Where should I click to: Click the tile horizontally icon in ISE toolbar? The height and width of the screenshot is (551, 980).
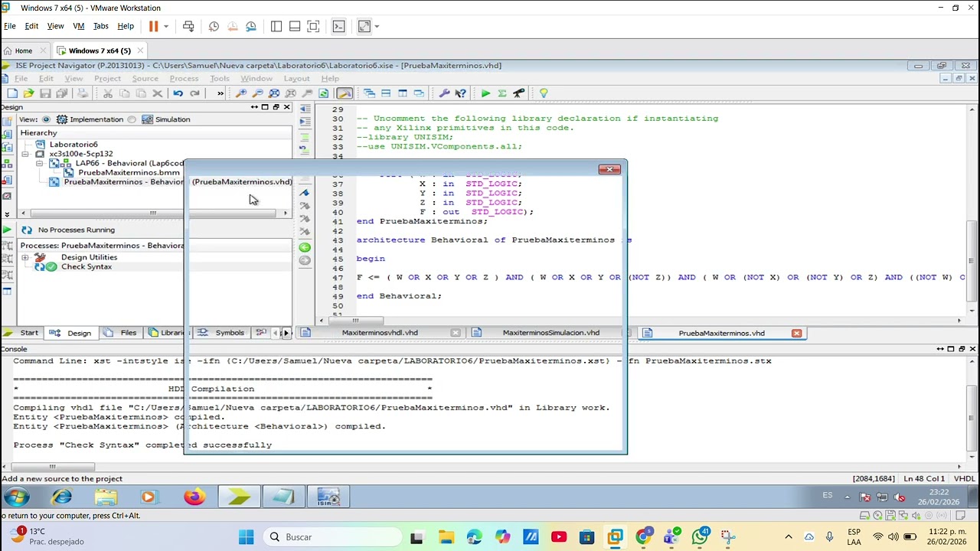[x=386, y=93]
